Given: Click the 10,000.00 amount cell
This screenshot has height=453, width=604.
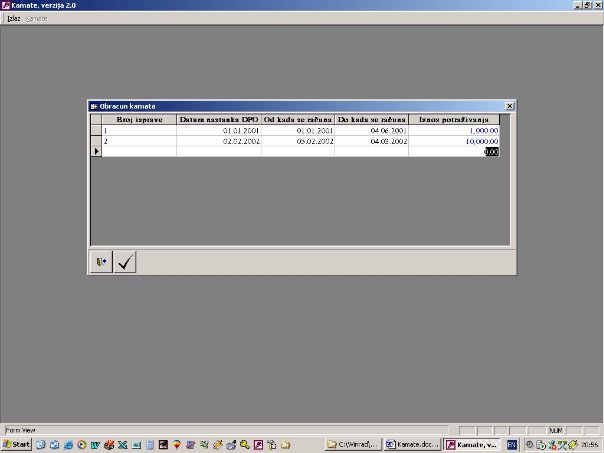Looking at the screenshot, I should coord(453,141).
